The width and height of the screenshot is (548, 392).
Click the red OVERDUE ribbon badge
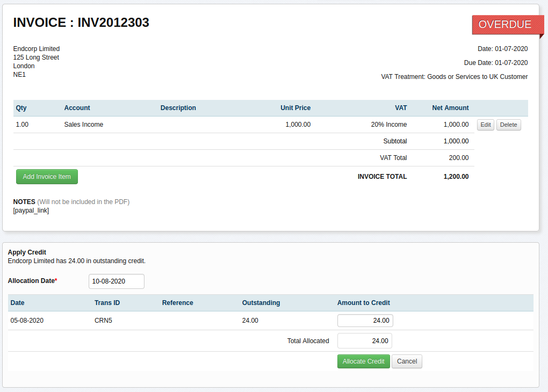pyautogui.click(x=504, y=25)
